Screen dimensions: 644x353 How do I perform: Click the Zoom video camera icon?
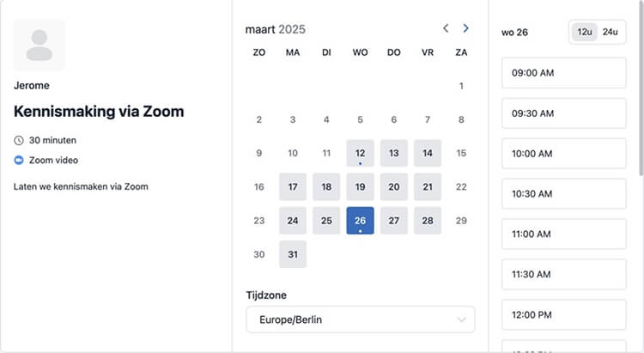[19, 160]
